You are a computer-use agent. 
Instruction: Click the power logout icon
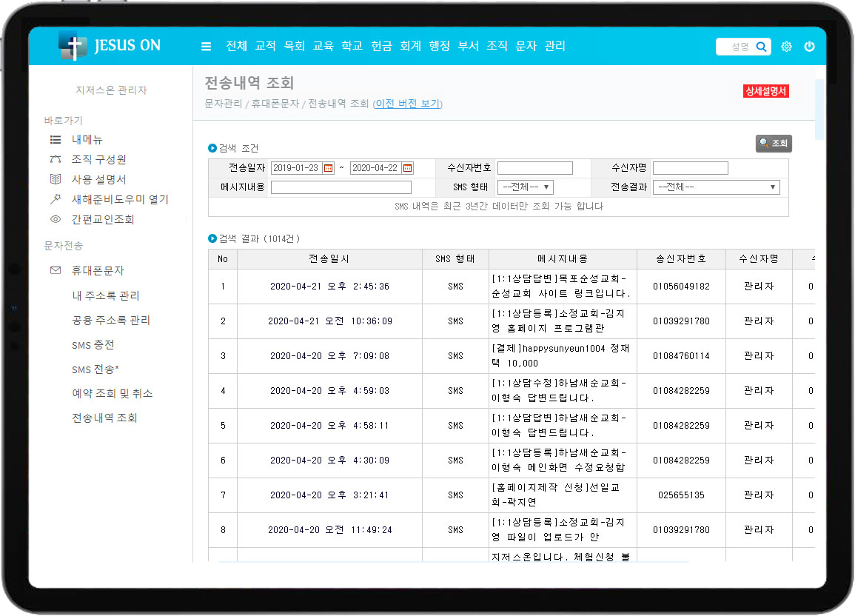809,47
